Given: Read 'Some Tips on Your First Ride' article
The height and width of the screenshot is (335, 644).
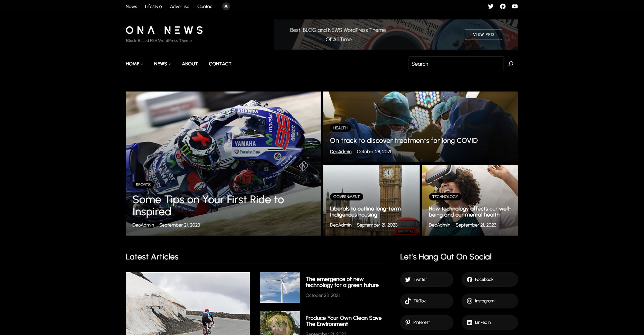Looking at the screenshot, I should [208, 206].
